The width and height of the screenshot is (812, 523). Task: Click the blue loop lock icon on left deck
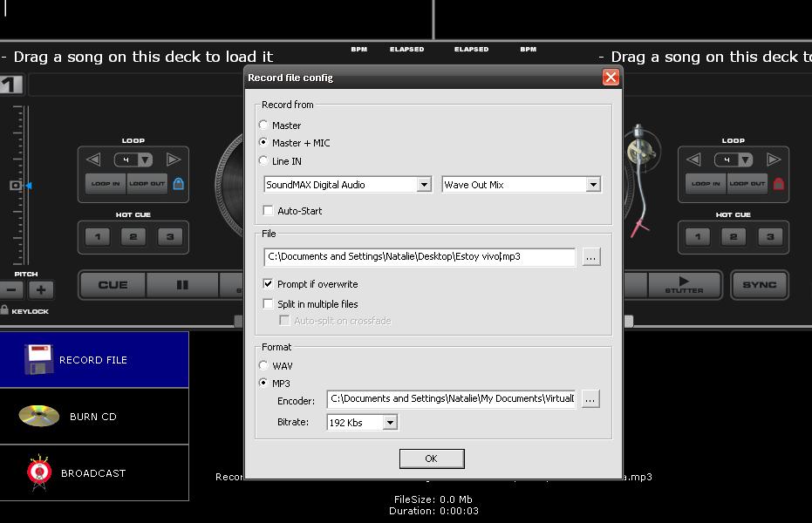click(178, 184)
